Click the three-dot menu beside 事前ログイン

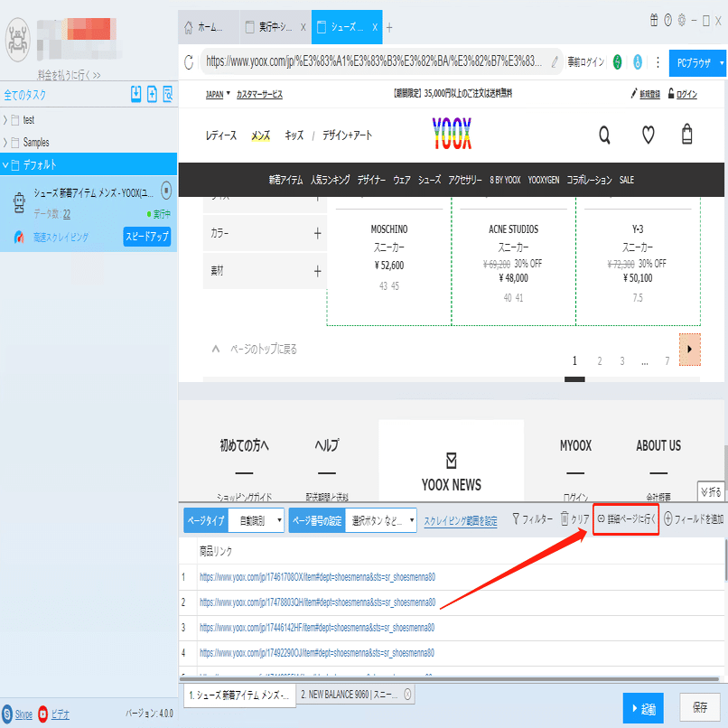point(657,63)
